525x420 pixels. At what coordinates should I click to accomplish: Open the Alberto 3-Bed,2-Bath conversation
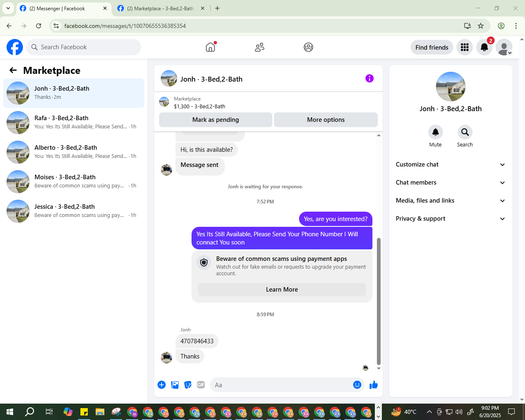74,152
